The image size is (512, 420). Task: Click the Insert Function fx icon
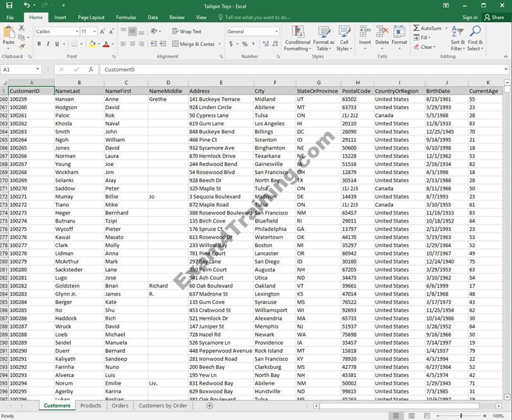pos(91,69)
